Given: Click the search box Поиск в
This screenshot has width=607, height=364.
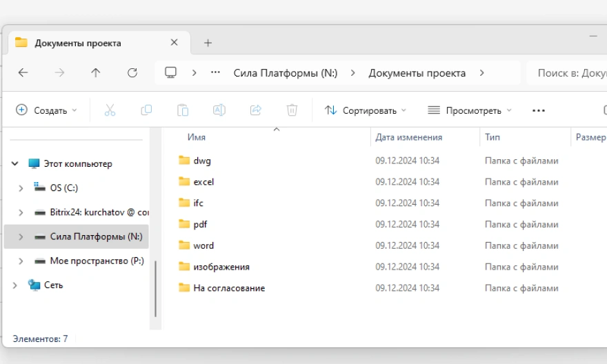Looking at the screenshot, I should point(567,72).
